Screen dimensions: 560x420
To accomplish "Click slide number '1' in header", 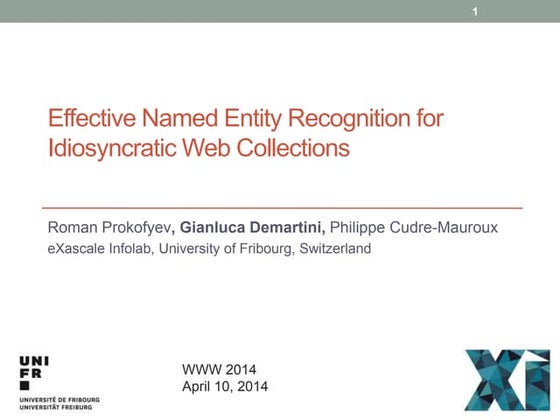I will 475,12.
